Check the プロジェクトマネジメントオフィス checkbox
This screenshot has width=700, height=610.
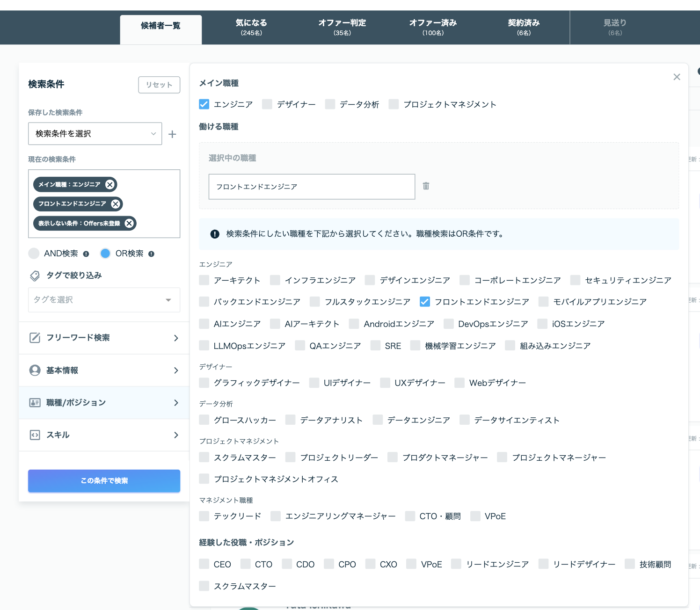pyautogui.click(x=204, y=479)
